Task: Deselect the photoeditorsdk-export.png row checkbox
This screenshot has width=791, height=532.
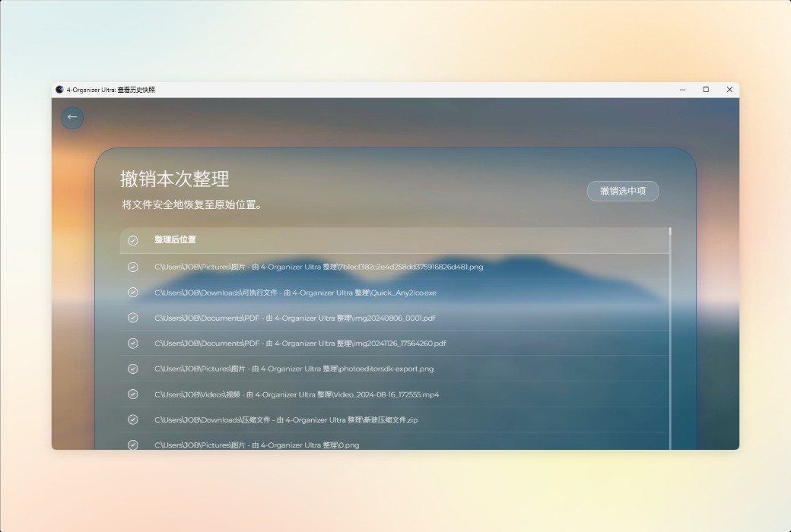Action: (132, 369)
